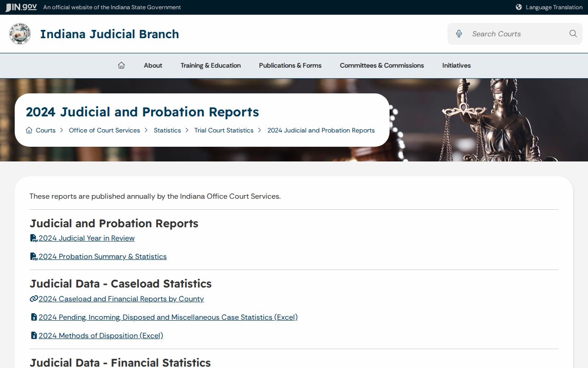Open the Committees & Commissions menu

[x=382, y=65]
